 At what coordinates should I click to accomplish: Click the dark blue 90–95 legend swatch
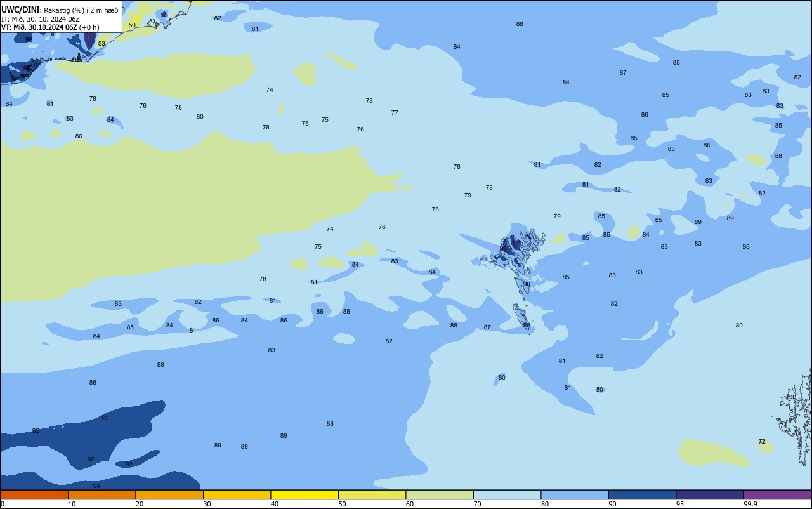(x=642, y=494)
